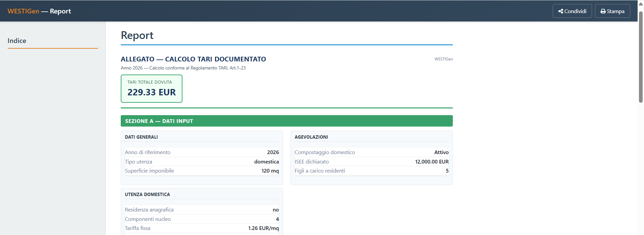The image size is (644, 235).
Task: Select the Compostaggio domestico label
Action: [x=325, y=152]
